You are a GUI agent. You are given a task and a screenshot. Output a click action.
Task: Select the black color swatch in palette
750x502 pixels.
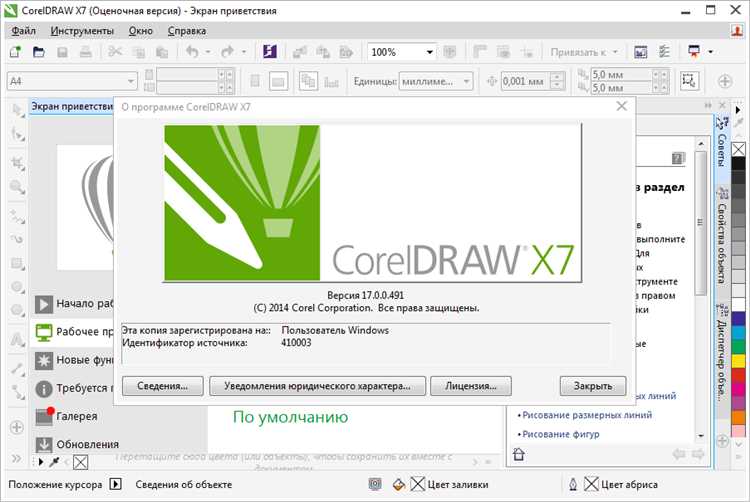pyautogui.click(x=738, y=163)
